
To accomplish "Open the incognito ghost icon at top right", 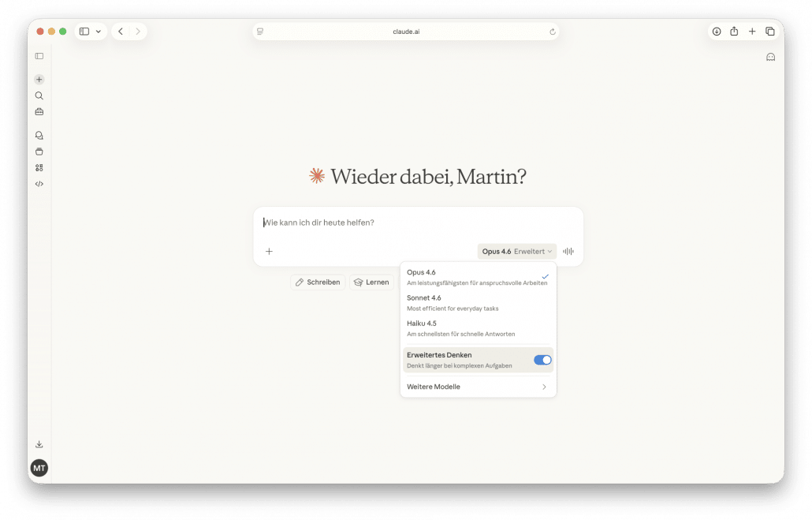I will [770, 57].
